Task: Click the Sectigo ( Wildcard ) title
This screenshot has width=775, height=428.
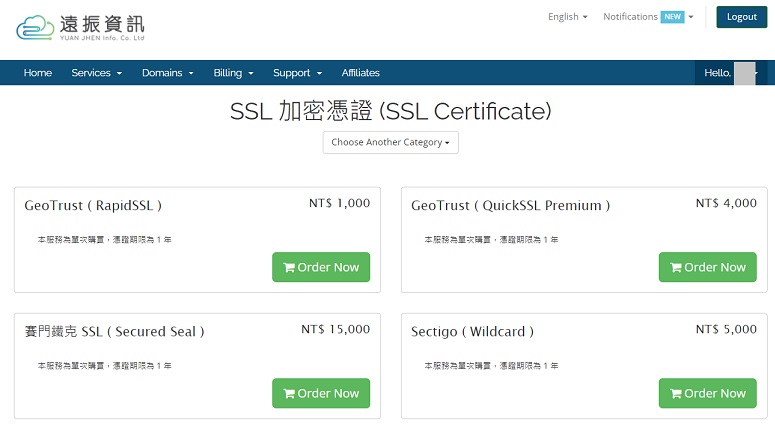Action: [473, 331]
